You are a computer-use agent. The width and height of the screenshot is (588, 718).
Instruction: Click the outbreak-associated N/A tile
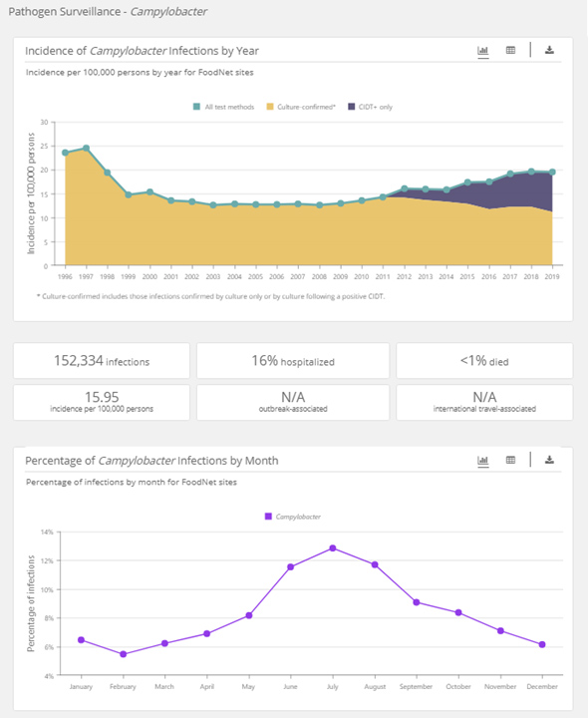293,403
